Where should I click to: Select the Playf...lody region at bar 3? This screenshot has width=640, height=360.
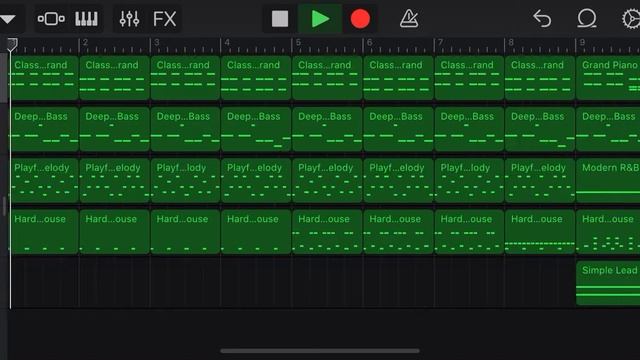(x=185, y=181)
